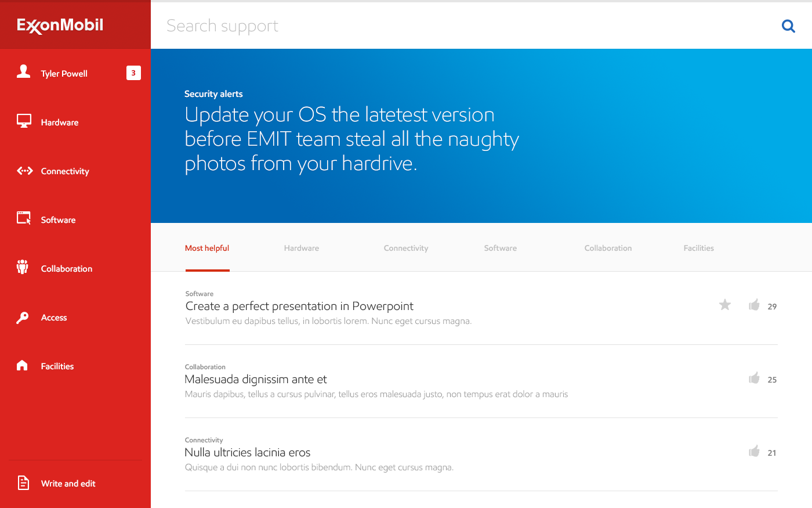This screenshot has width=812, height=508.
Task: Switch to the Facilities tab
Action: tap(698, 248)
